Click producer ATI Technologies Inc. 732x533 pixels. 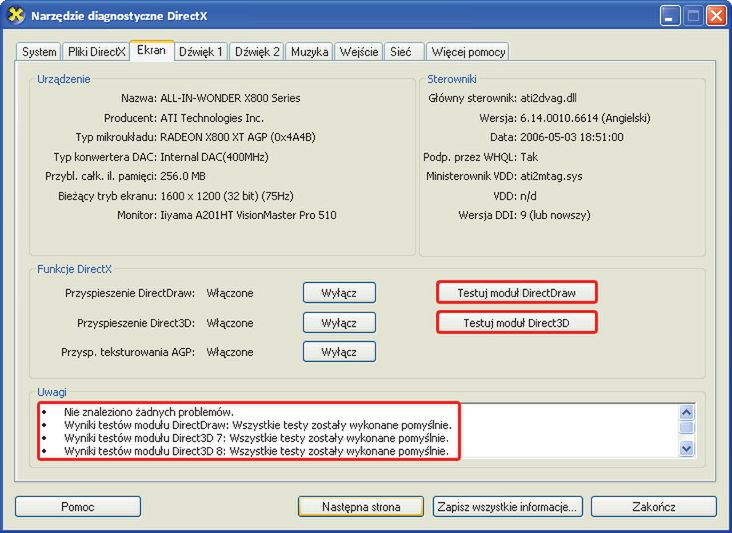[212, 118]
